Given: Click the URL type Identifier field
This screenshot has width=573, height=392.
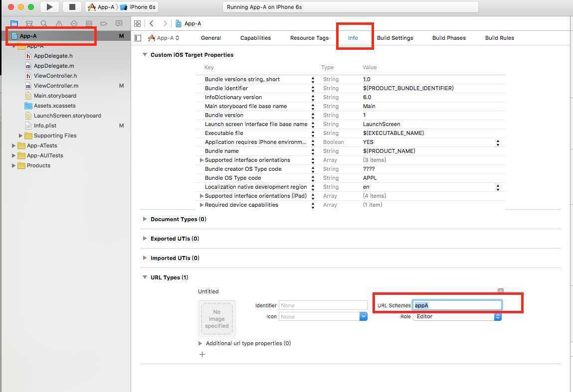Looking at the screenshot, I should 323,305.
